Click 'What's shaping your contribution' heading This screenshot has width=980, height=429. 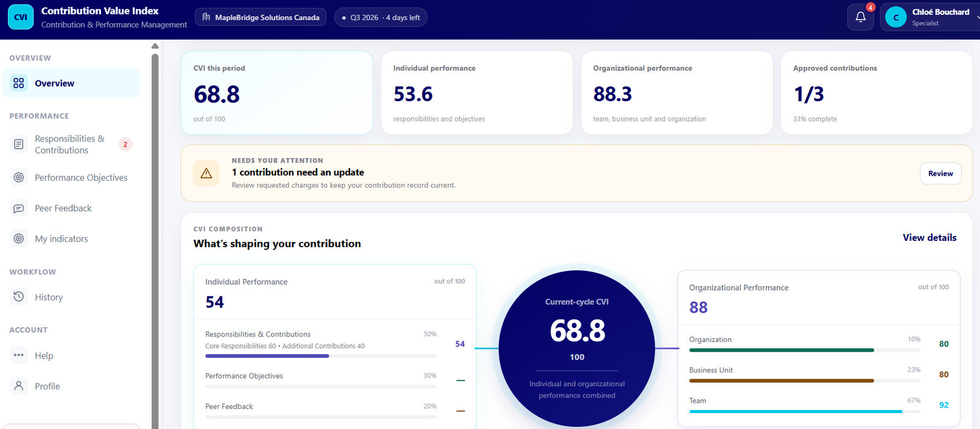[x=277, y=244]
